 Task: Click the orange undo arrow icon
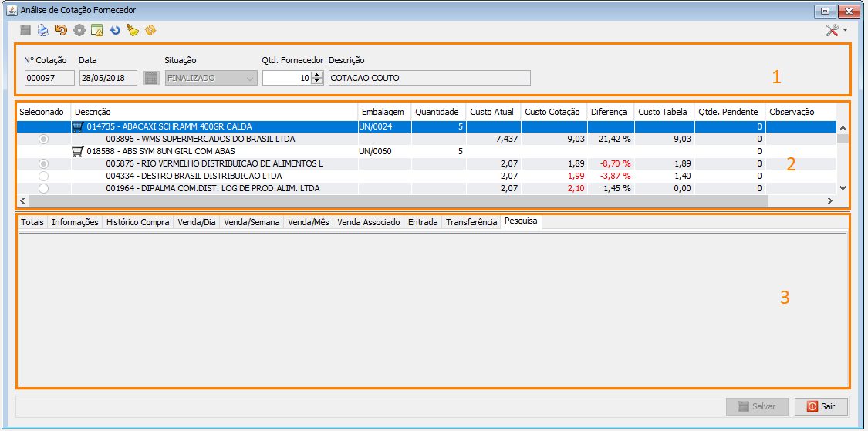coord(61,31)
